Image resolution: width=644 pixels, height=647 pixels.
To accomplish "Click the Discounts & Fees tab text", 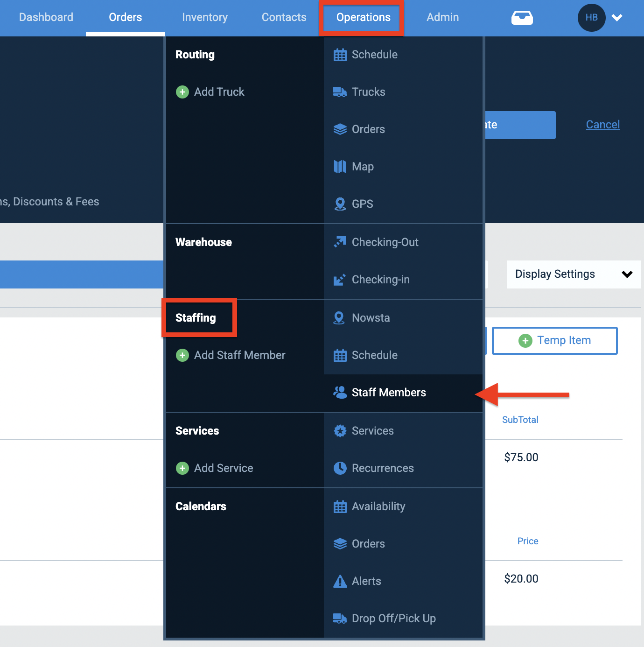I will click(x=56, y=202).
